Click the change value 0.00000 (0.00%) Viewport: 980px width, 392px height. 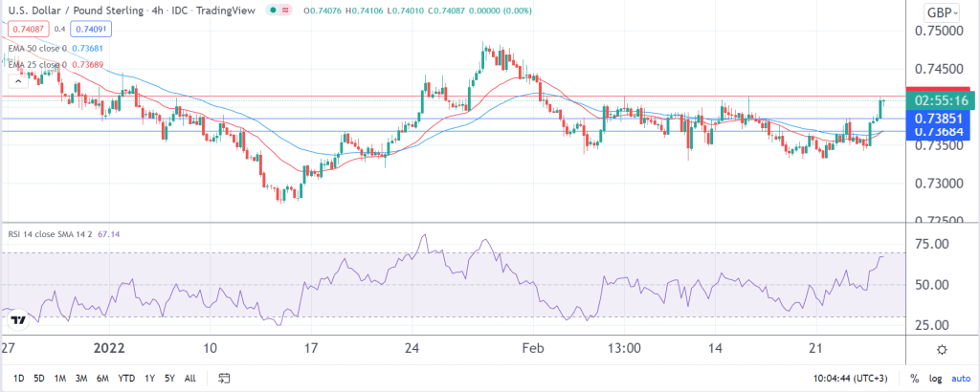(501, 11)
